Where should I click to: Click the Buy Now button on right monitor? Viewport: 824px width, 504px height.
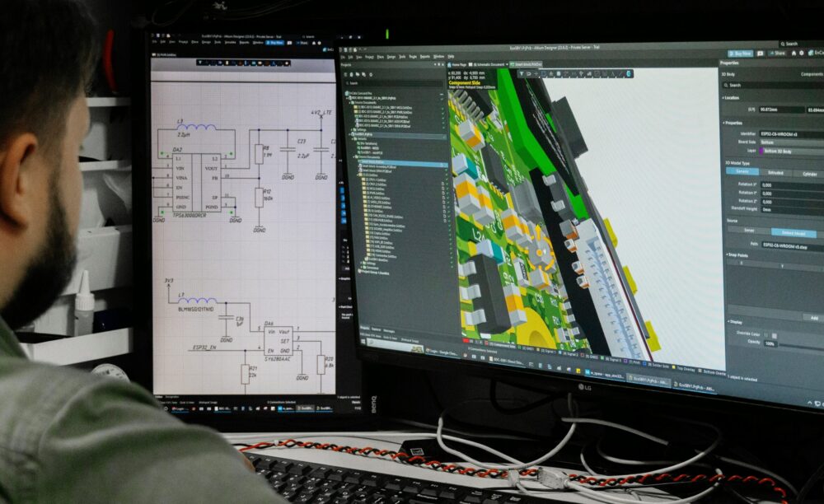tap(741, 53)
